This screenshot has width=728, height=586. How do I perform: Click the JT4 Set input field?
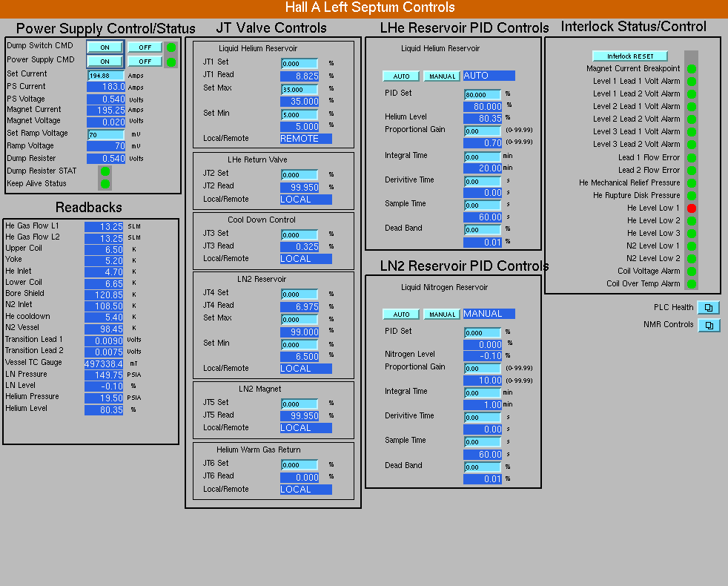pyautogui.click(x=300, y=294)
